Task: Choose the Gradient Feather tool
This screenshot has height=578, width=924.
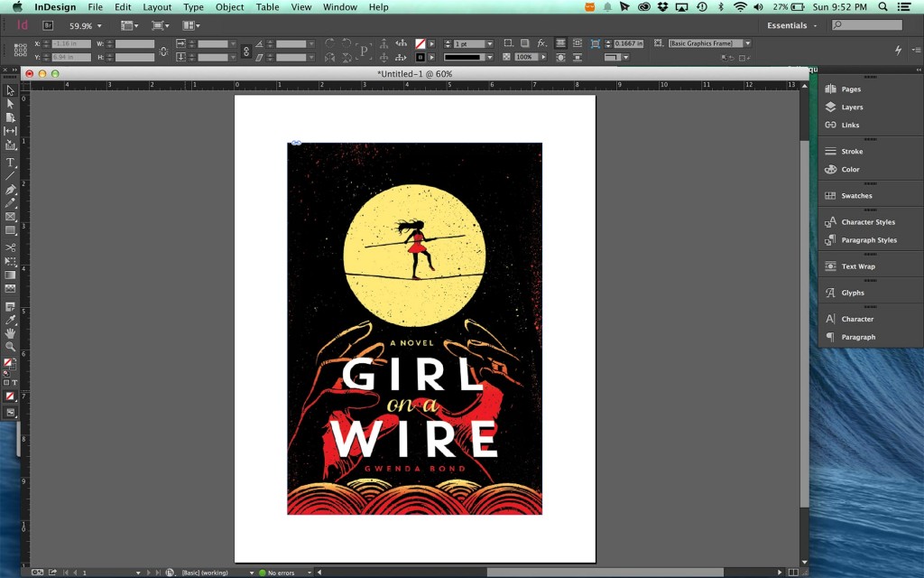Action: click(x=10, y=288)
